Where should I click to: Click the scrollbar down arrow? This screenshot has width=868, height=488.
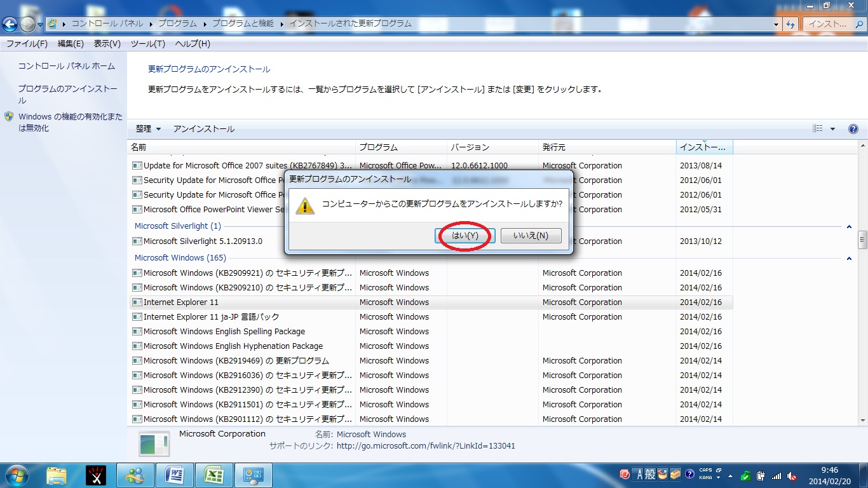[863, 420]
